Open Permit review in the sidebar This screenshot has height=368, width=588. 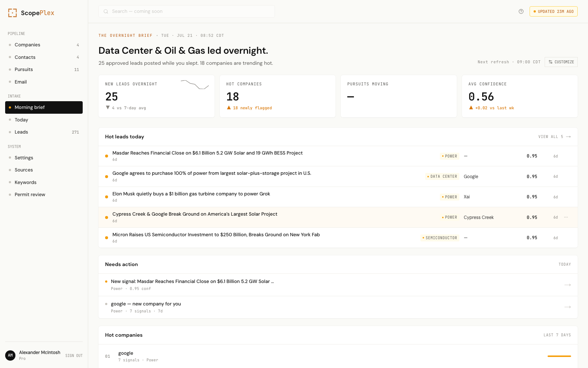[44, 195]
